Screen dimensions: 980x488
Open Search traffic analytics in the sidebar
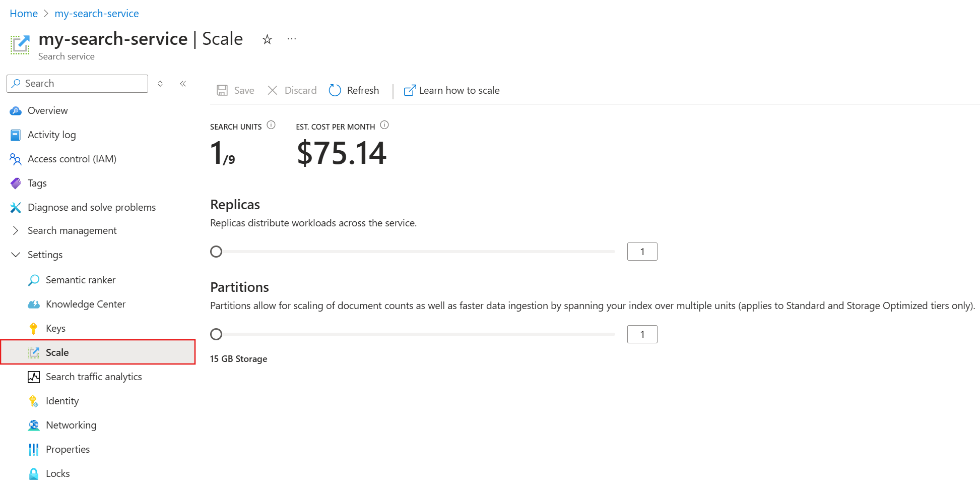tap(94, 377)
